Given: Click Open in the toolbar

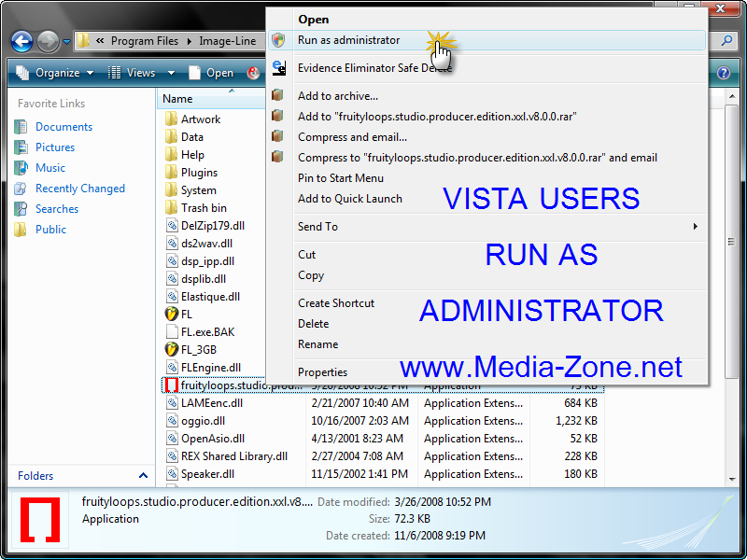Looking at the screenshot, I should pyautogui.click(x=211, y=73).
